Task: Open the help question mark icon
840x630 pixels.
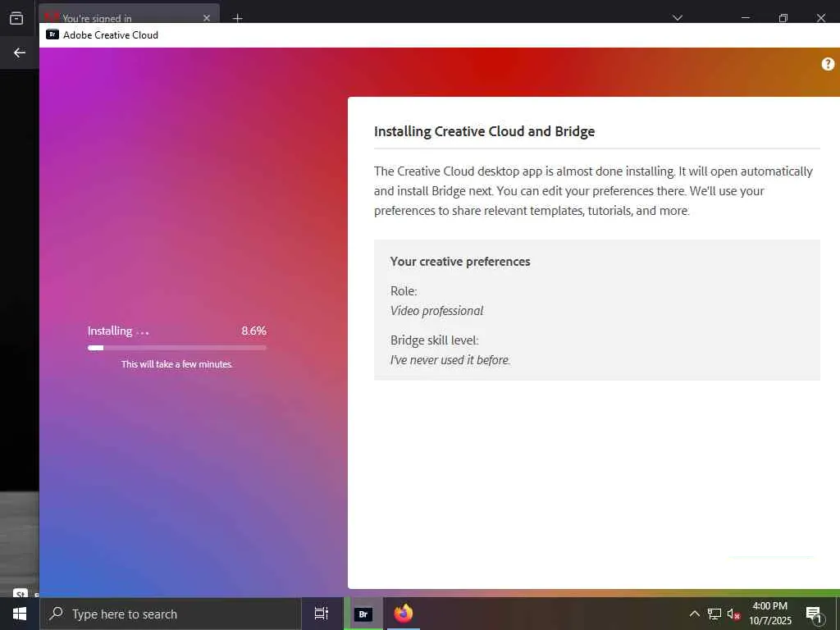Action: point(828,64)
